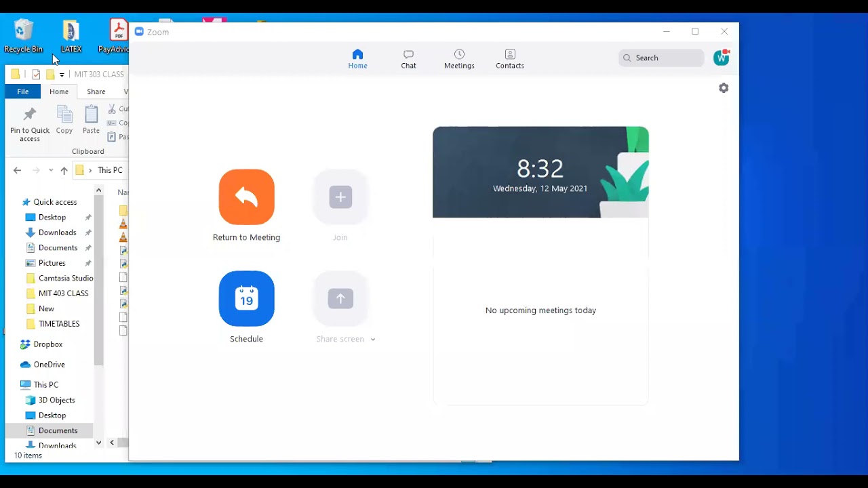Open the Schedule calendar icon
The image size is (868, 488).
point(246,299)
